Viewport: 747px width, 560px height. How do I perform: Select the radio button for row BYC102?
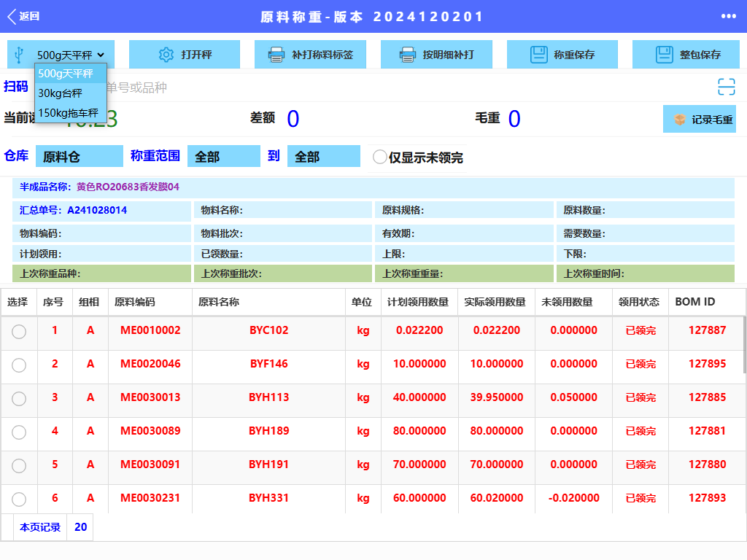click(19, 331)
